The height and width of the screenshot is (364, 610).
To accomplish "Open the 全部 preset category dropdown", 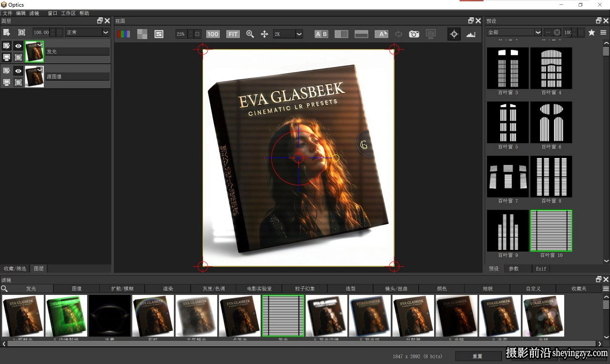I will (514, 32).
